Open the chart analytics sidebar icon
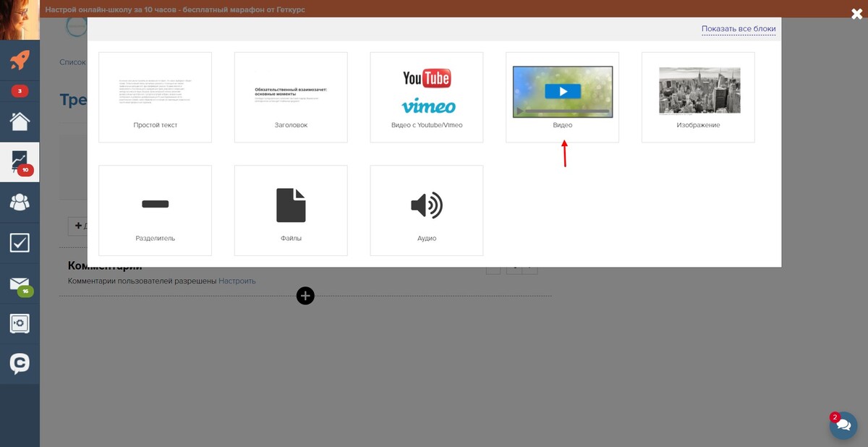 pyautogui.click(x=20, y=161)
